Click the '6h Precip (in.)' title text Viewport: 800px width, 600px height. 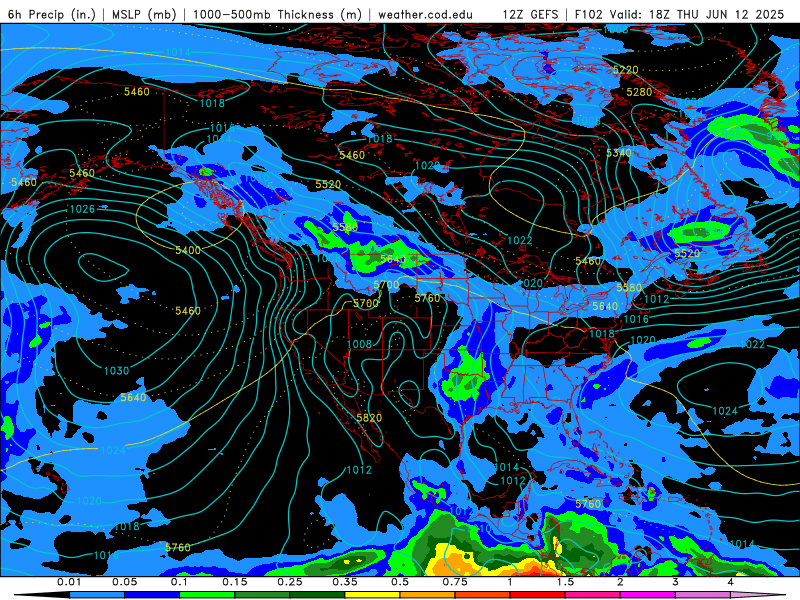point(52,14)
